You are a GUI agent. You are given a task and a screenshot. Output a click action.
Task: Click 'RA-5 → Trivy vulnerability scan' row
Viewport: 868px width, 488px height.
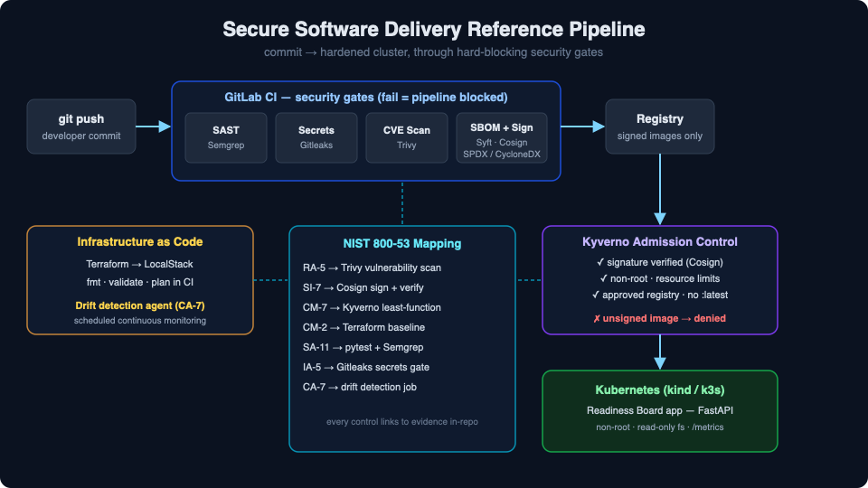[372, 267]
